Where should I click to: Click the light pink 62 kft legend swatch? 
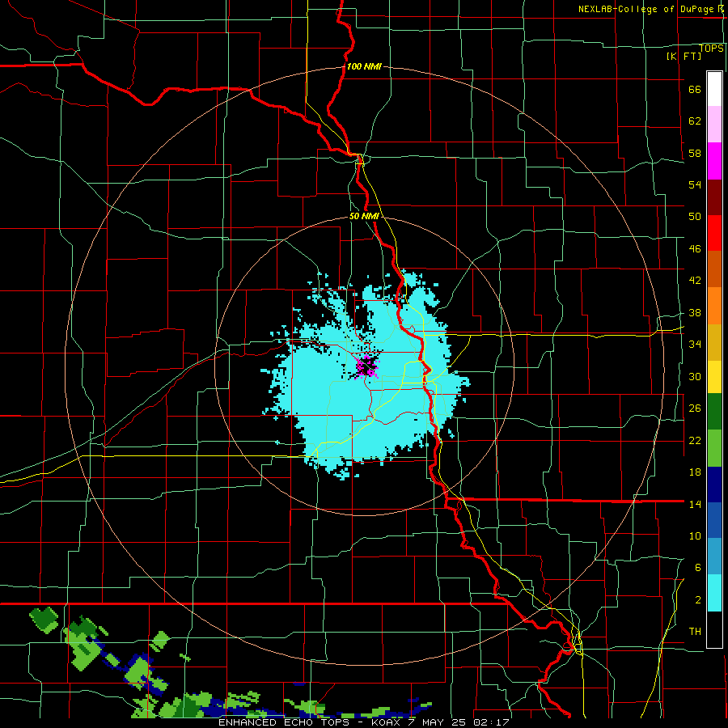(714, 125)
